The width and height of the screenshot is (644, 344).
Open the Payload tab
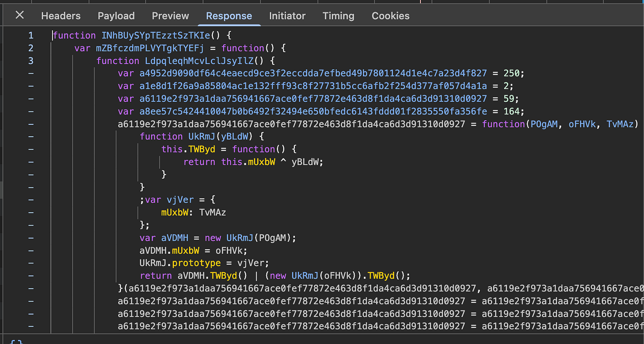[x=116, y=16]
